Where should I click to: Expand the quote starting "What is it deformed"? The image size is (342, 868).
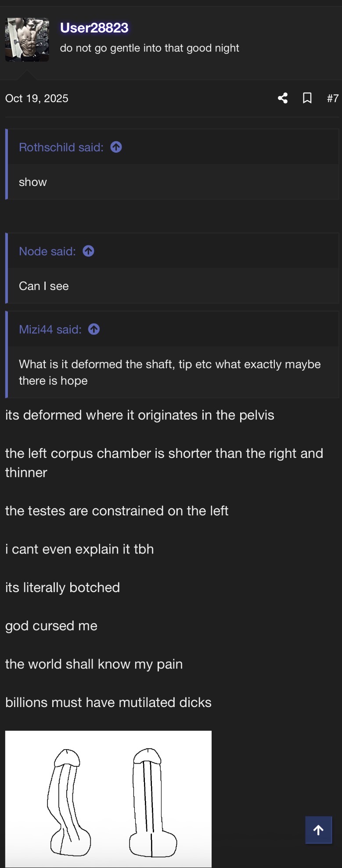pos(169,372)
